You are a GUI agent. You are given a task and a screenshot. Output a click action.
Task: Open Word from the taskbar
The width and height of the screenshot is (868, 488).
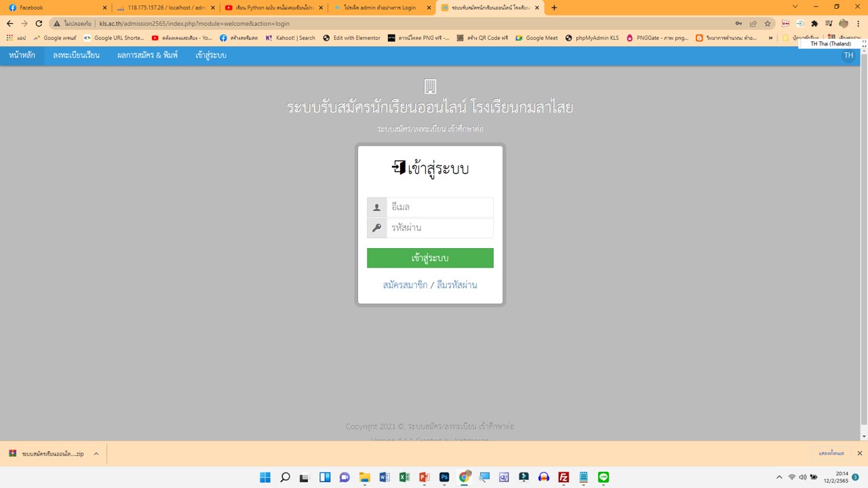pos(384,477)
